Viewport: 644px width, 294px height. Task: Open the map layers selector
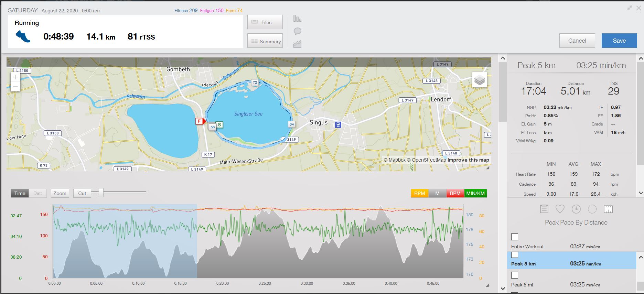pos(480,80)
